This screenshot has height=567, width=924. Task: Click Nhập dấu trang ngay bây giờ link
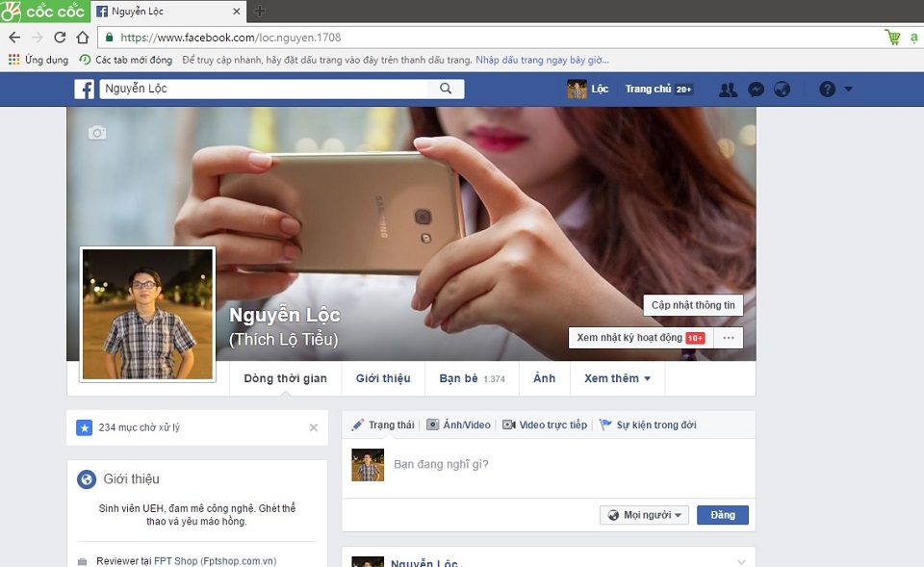542,60
